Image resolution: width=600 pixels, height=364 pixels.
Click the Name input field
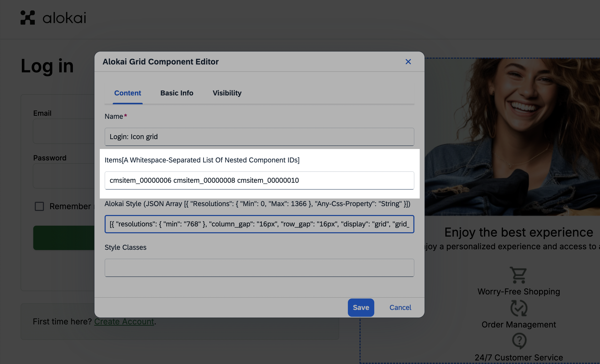point(259,137)
